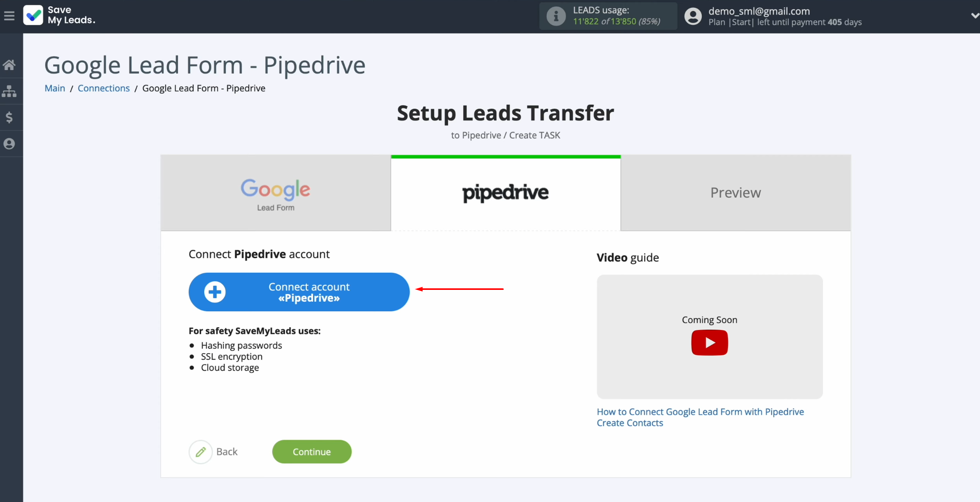Screen dimensions: 980x502
Task: Open the Billing dollar sidebar icon
Action: point(9,118)
